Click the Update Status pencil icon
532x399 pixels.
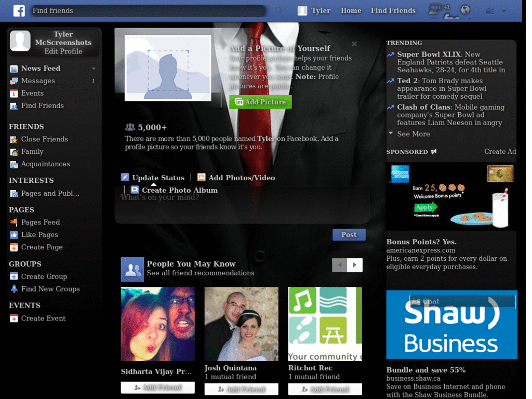[x=125, y=177]
